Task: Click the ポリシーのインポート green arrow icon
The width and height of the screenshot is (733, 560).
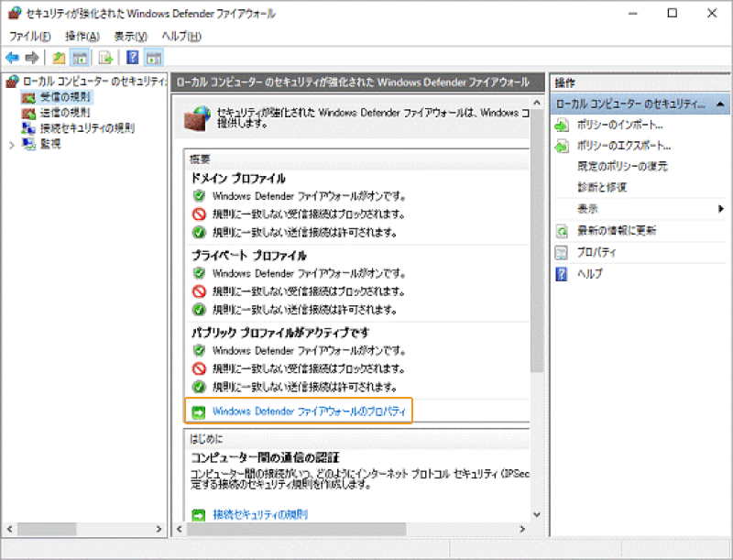Action: [562, 126]
